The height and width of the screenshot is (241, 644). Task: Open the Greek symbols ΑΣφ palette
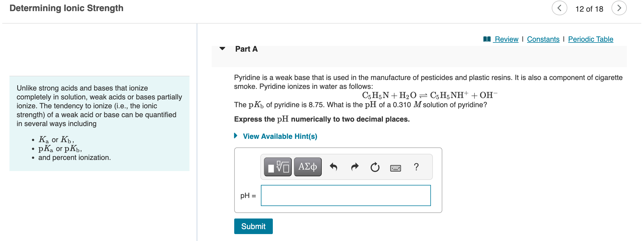click(307, 167)
